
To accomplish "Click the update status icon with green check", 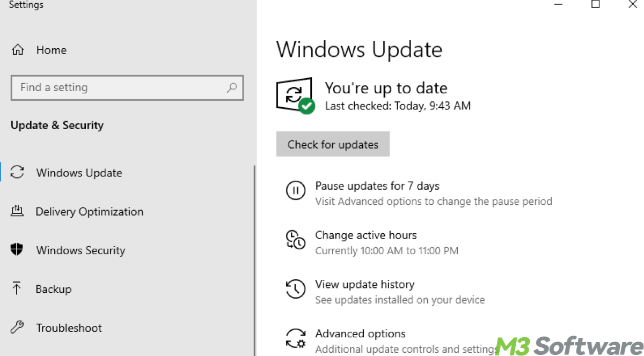I will coord(295,95).
